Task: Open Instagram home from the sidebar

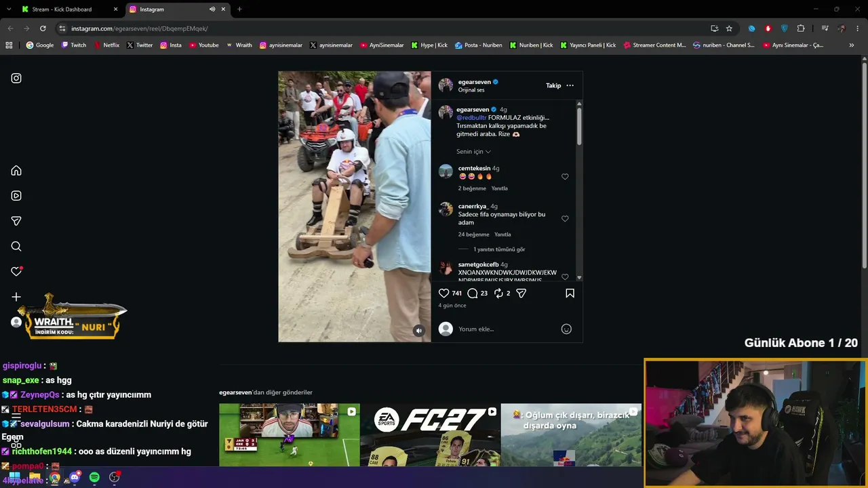Action: [x=16, y=171]
